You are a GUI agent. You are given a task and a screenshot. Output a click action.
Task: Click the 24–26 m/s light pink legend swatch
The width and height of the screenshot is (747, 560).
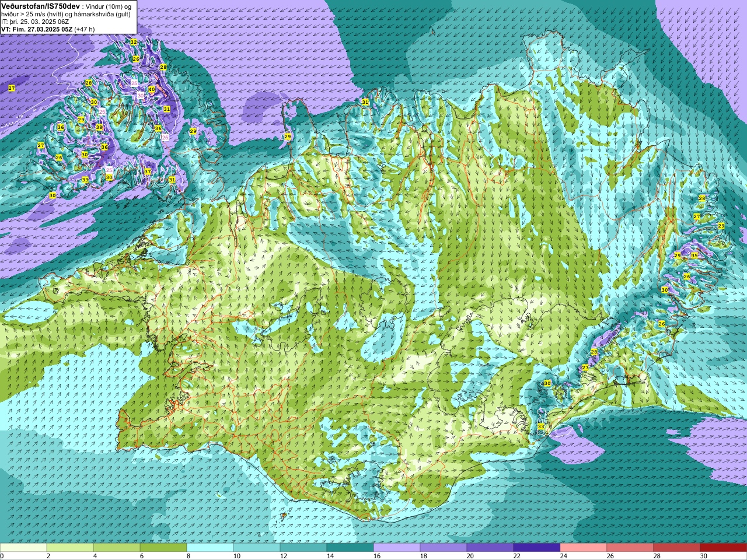tap(584, 548)
